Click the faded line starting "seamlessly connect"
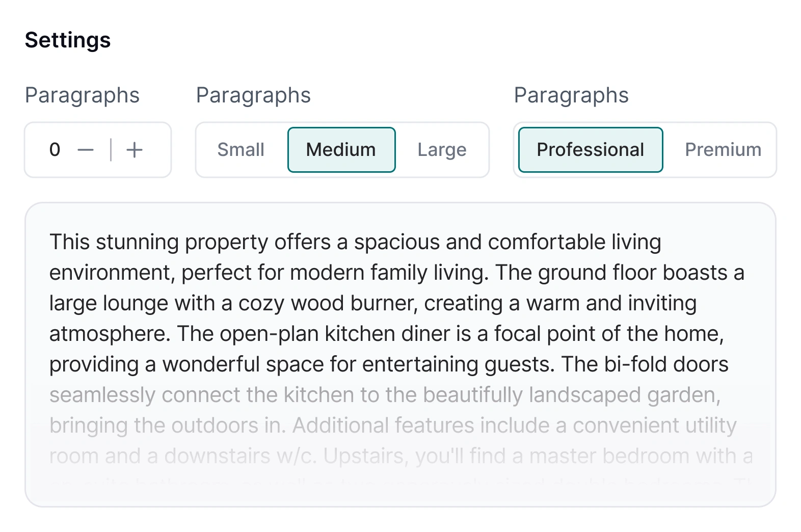 (x=385, y=395)
